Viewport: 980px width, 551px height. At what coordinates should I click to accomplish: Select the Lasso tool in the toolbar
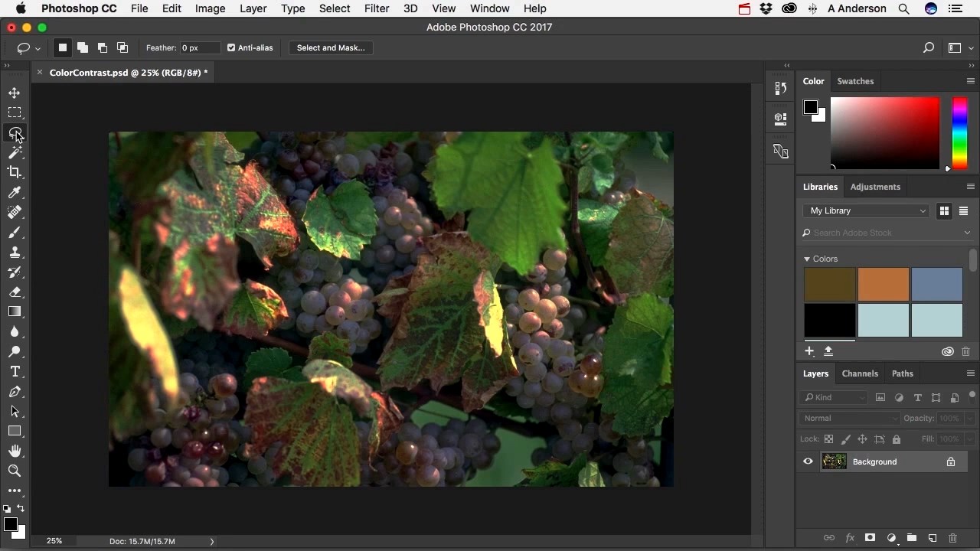[x=15, y=133]
